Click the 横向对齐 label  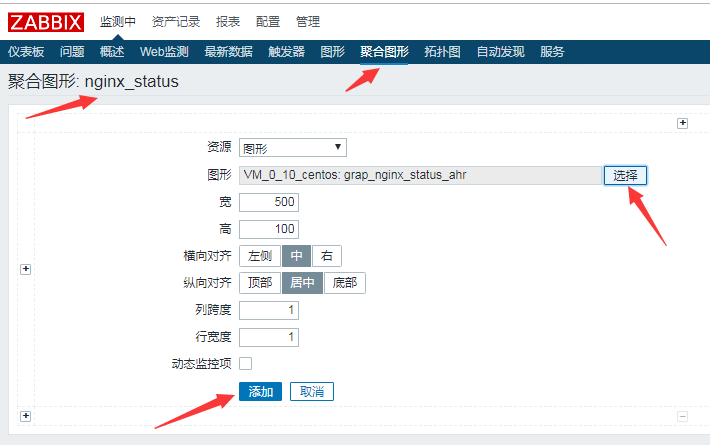coord(207,256)
